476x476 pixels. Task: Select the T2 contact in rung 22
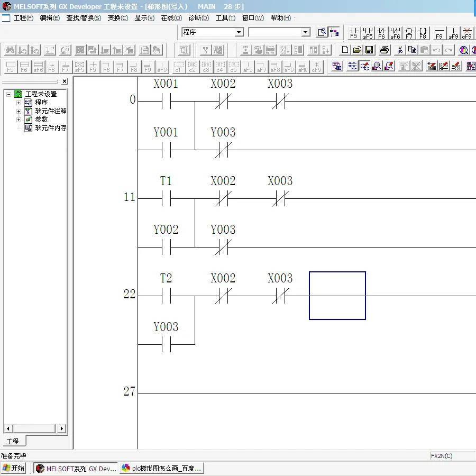tap(166, 296)
